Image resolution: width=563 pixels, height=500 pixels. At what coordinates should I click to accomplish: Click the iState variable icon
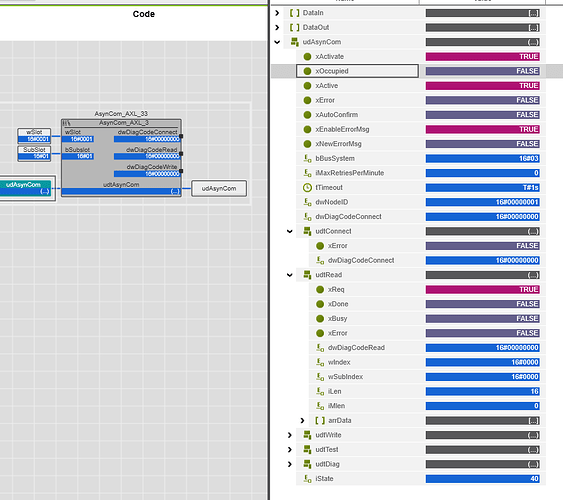(x=307, y=479)
